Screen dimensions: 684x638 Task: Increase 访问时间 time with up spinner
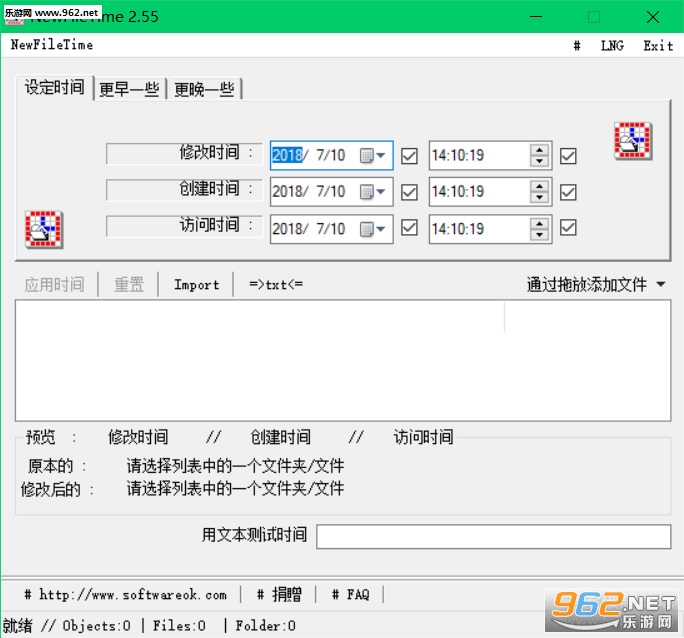tap(540, 223)
